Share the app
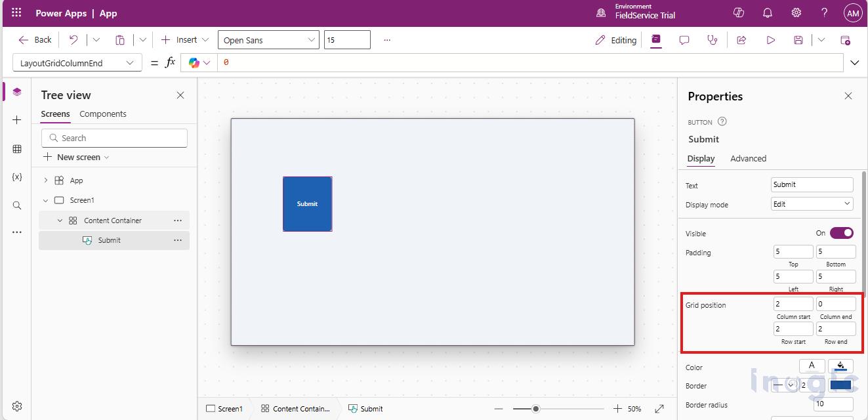Screen dimensions: 868x420 (x=741, y=40)
